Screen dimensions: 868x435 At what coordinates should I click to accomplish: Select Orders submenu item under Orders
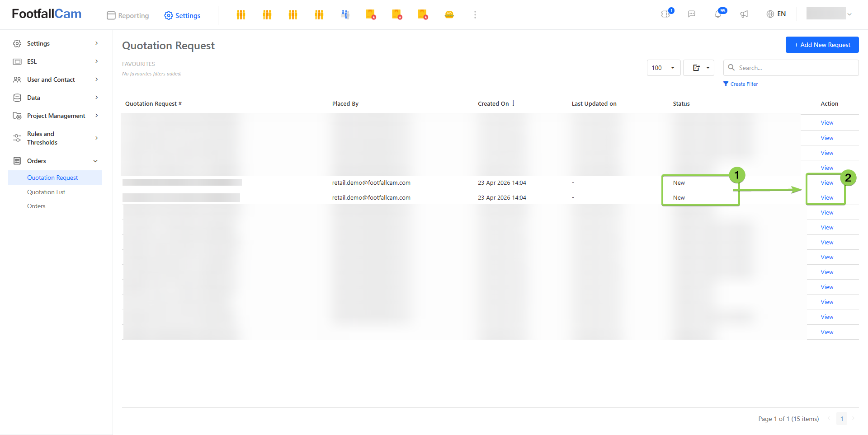[x=36, y=206]
